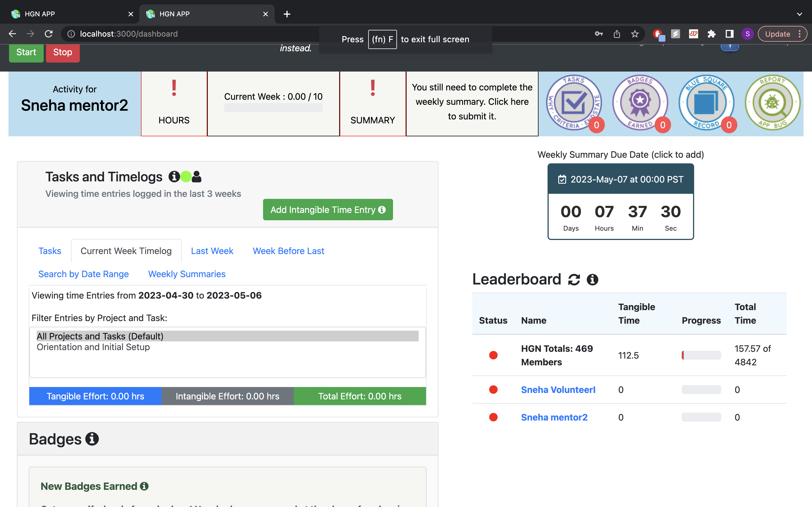Screen dimensions: 812x507
Task: Click the info icon beside Tasks and Timelogs
Action: (174, 176)
